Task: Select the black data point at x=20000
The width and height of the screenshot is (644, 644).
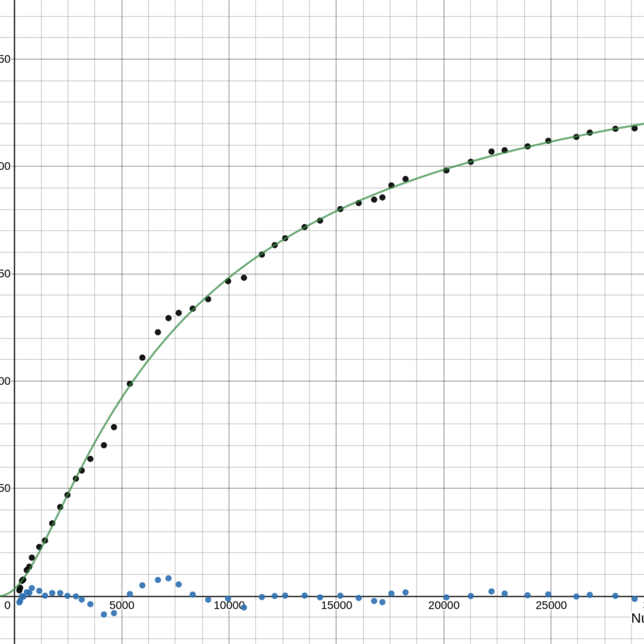Action: 447,170
